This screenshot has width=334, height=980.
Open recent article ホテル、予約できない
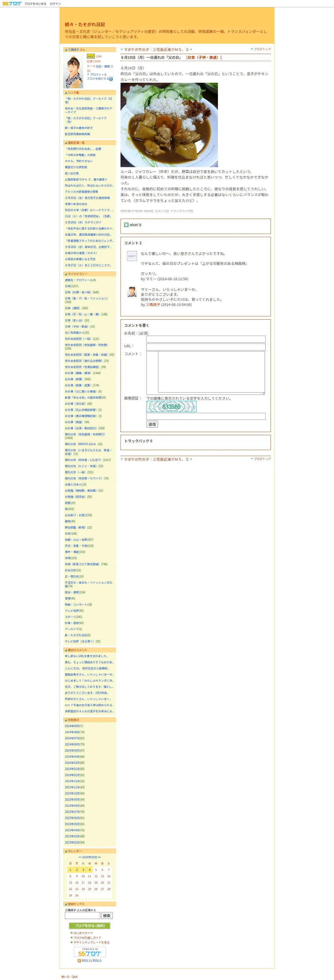tap(79, 161)
